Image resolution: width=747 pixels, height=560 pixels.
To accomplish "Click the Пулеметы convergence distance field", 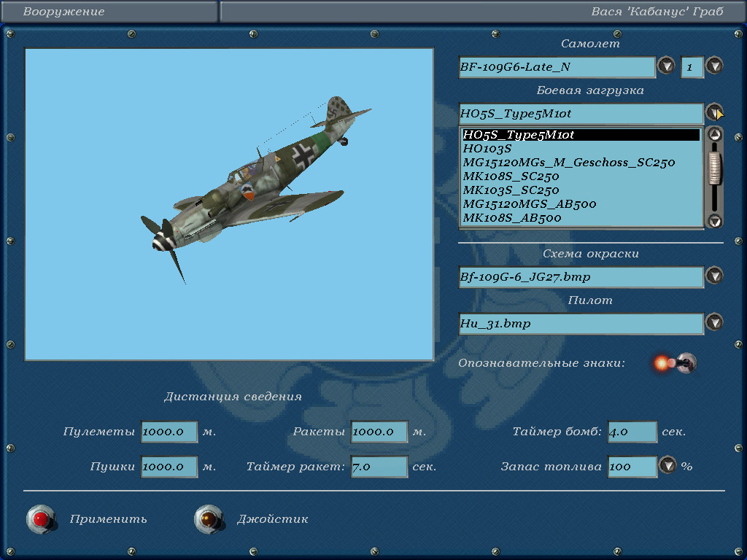I will 169,432.
